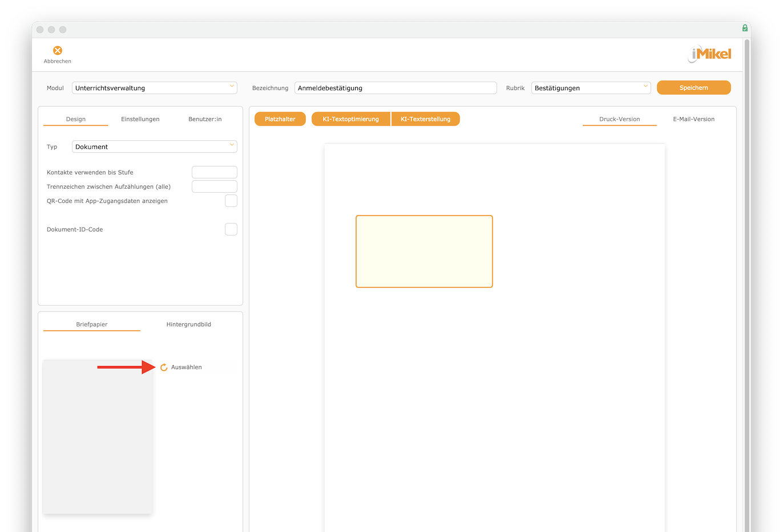Screen dimensions: 783x532
Task: Open the Modul dropdown Unterrichtsverwaltung
Action: click(155, 88)
